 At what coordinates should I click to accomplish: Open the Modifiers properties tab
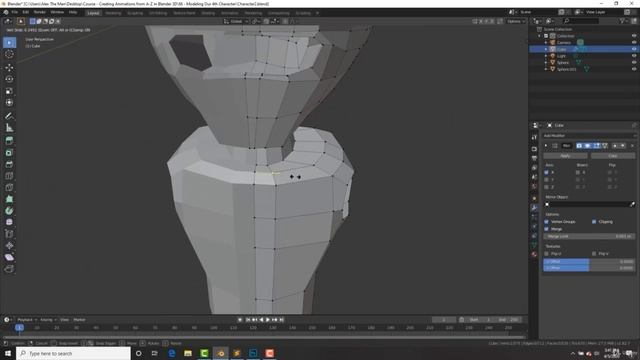click(534, 208)
